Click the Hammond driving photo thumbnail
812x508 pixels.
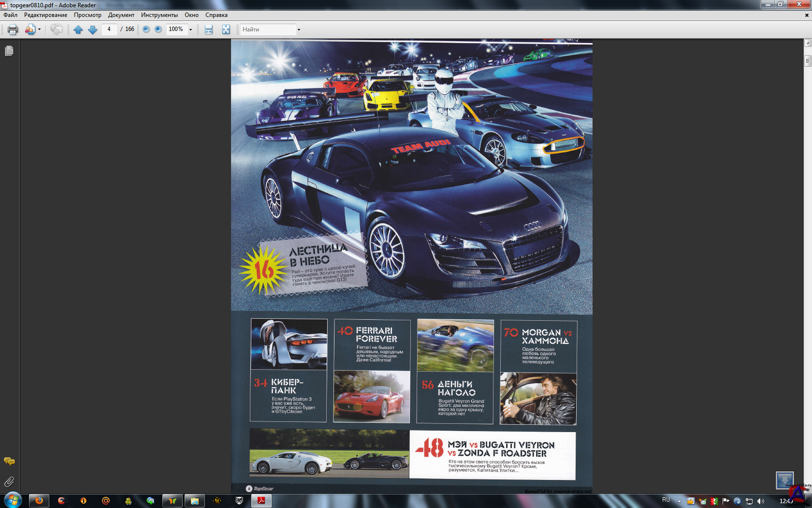coord(538,399)
